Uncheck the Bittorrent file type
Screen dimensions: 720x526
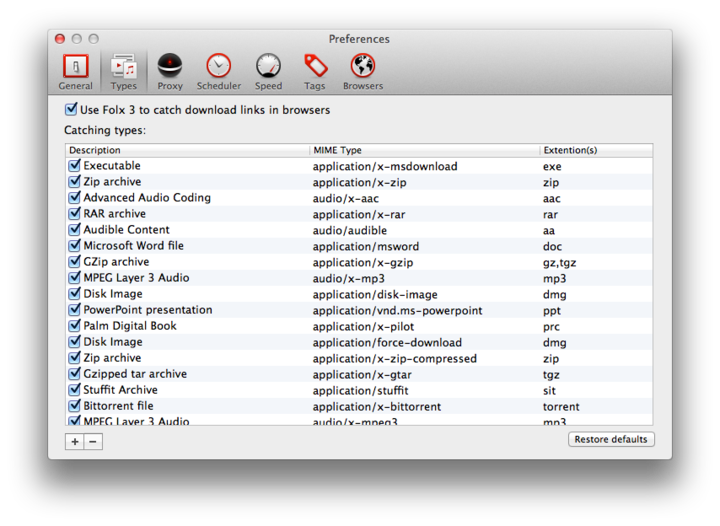point(74,406)
